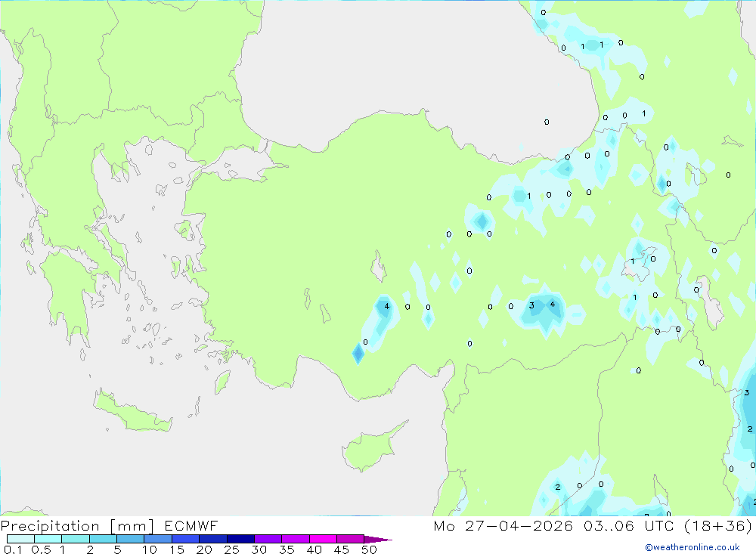
Task: Pick the 1–2 mm legend swatch
Action: click(76, 539)
